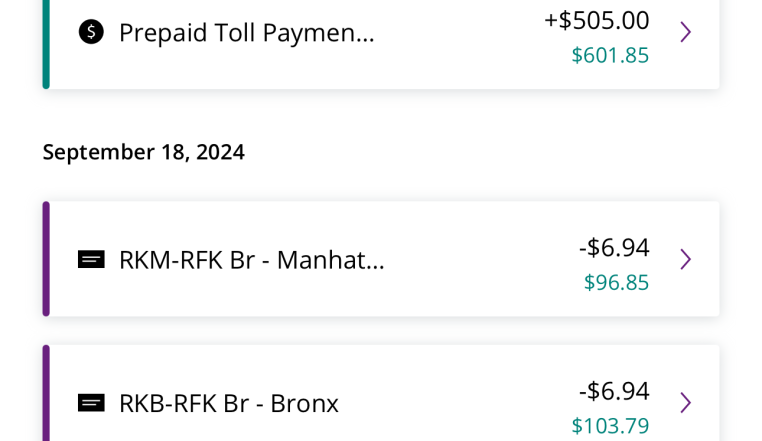Open the RKM-RFK Br - Manhat… transaction
Image resolution: width=762 pixels, height=441 pixels.
click(x=381, y=259)
